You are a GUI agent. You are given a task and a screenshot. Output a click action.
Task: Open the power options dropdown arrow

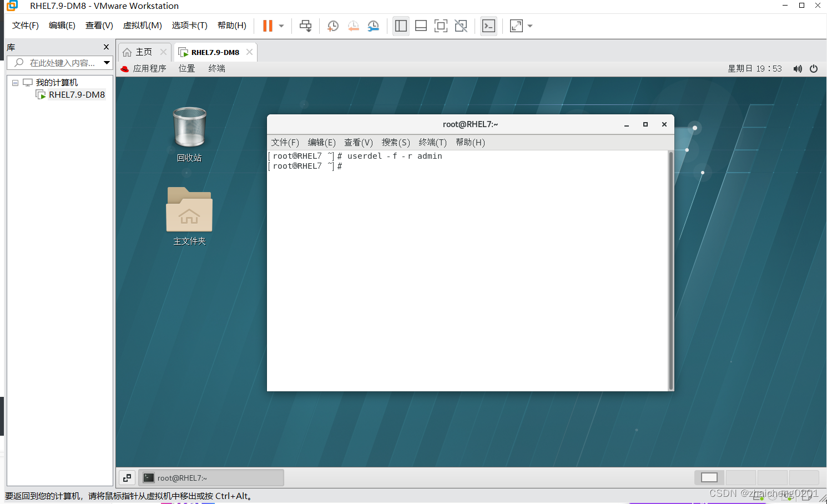pos(281,26)
